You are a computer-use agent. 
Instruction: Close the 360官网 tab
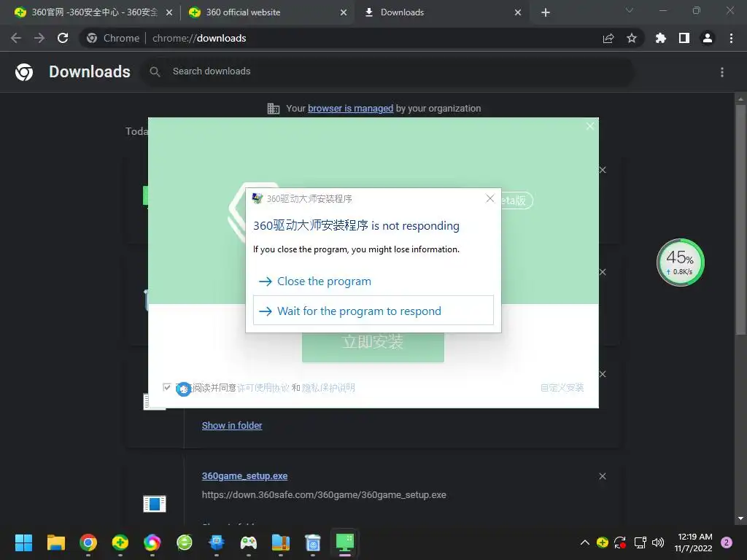point(169,13)
